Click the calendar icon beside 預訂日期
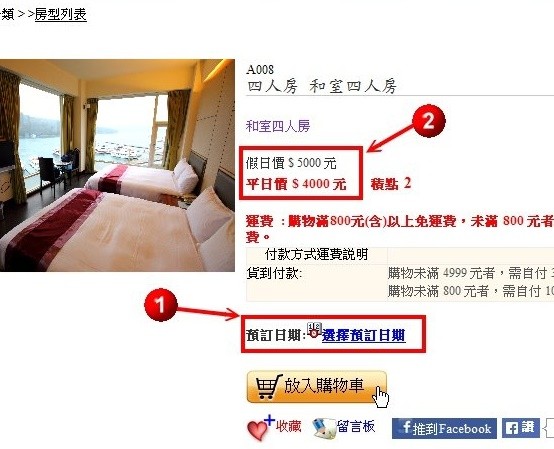554x449 pixels. pyautogui.click(x=314, y=330)
